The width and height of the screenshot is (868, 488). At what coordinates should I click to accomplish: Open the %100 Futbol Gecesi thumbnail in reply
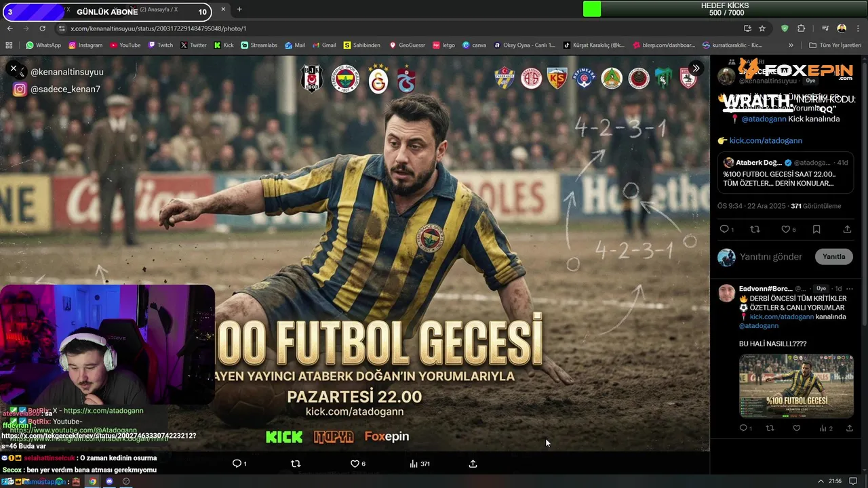tap(796, 386)
